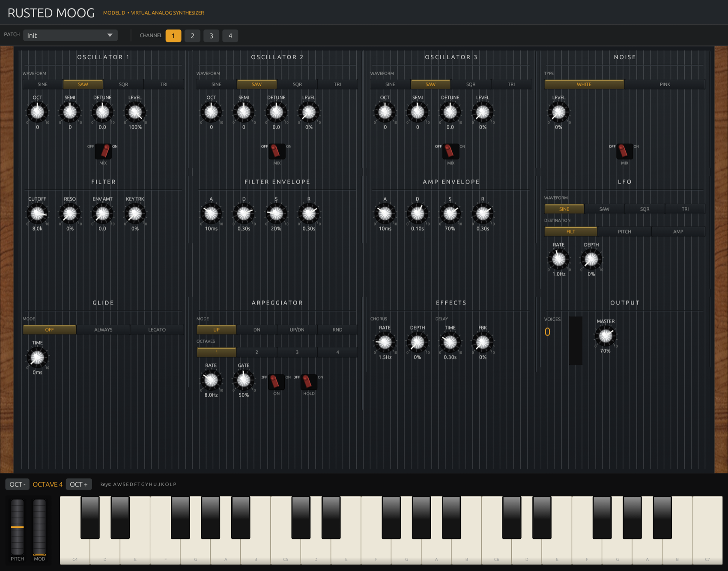Click the glide TIME knob
This screenshot has height=571, width=728.
pyautogui.click(x=37, y=358)
